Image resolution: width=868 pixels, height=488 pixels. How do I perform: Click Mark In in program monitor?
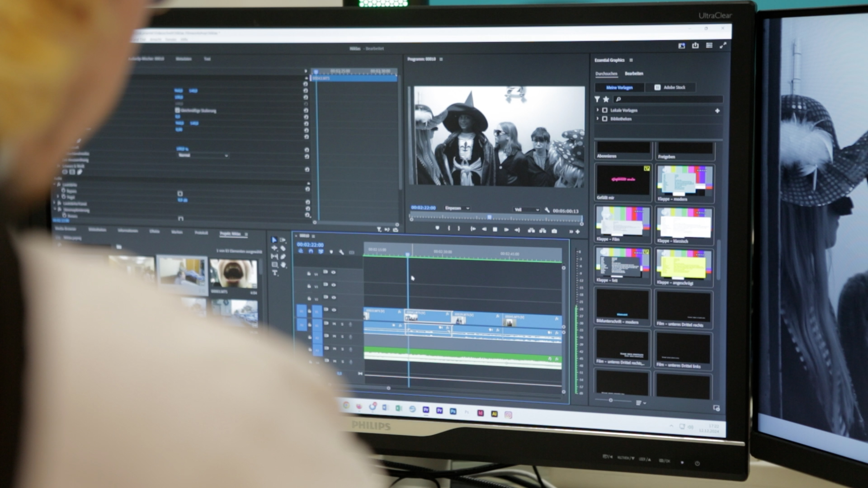[x=449, y=229]
